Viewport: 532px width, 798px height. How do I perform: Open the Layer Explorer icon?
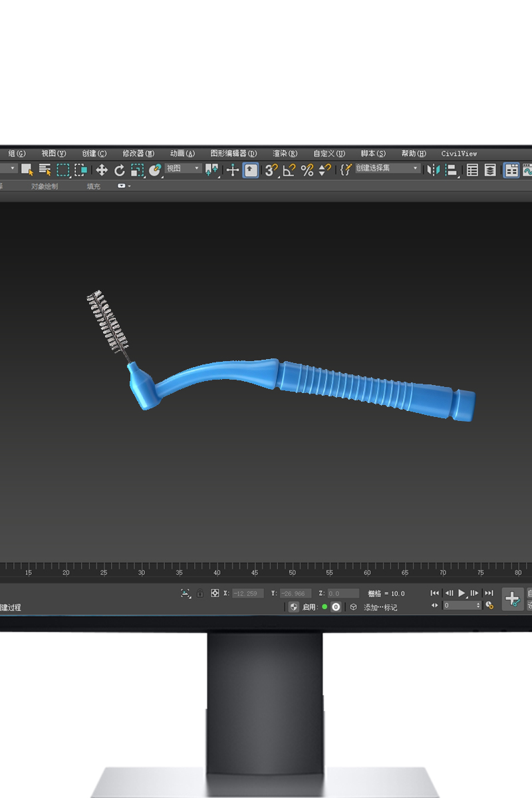490,170
